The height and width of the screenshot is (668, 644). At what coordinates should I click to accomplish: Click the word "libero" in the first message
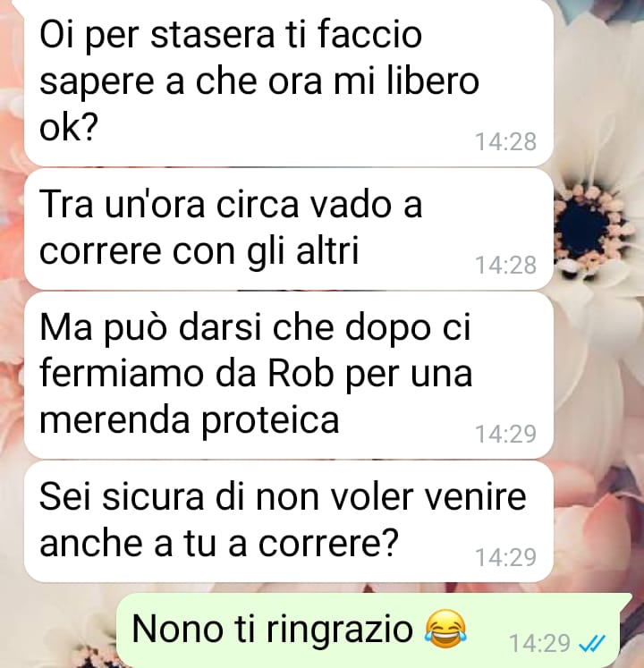(x=433, y=81)
